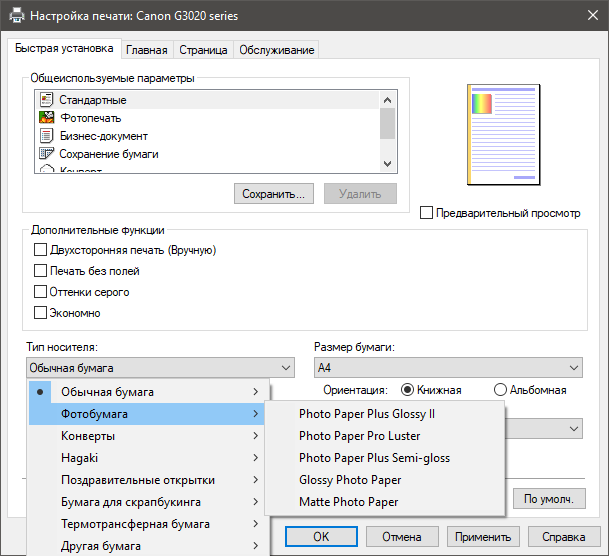Click the Photo Printing preset icon
Image resolution: width=609 pixels, height=556 pixels.
(x=46, y=118)
